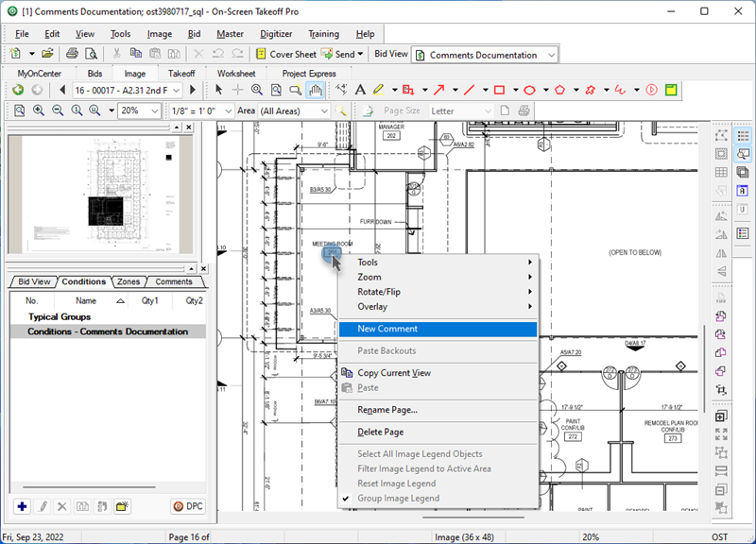Image resolution: width=756 pixels, height=544 pixels.
Task: Click the Print Preview icon
Action: [x=91, y=54]
